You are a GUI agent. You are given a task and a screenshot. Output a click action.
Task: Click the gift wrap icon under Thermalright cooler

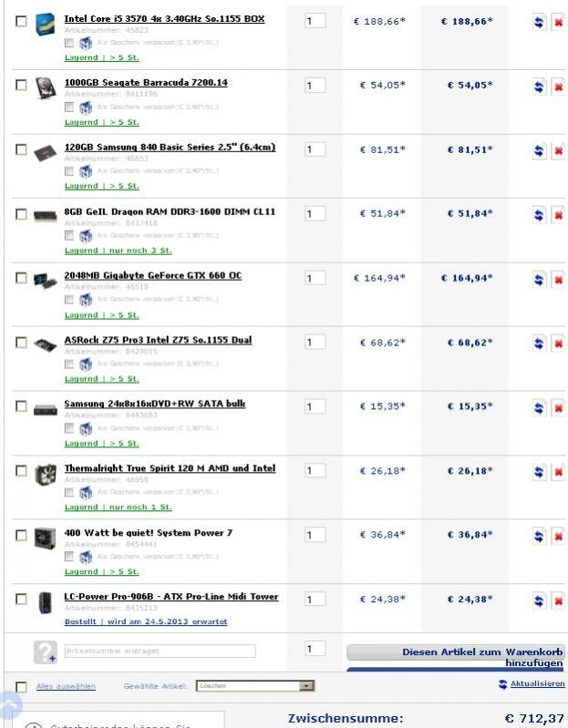86,492
